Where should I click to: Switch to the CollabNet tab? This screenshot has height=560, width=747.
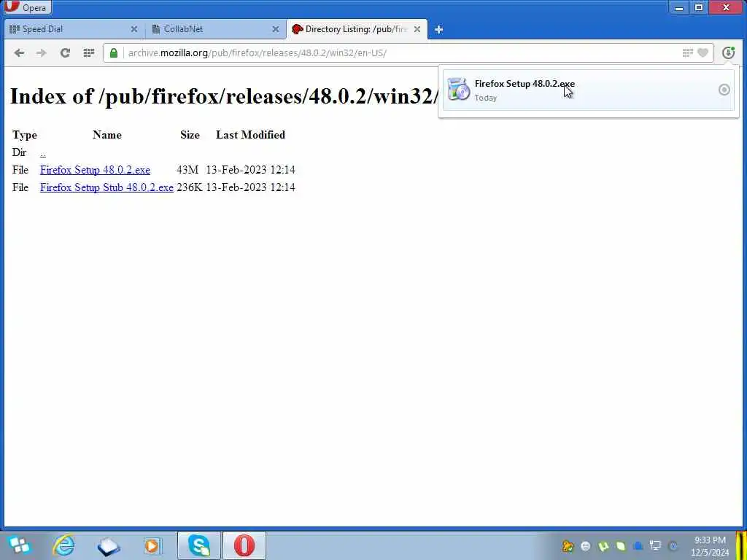[x=215, y=29]
